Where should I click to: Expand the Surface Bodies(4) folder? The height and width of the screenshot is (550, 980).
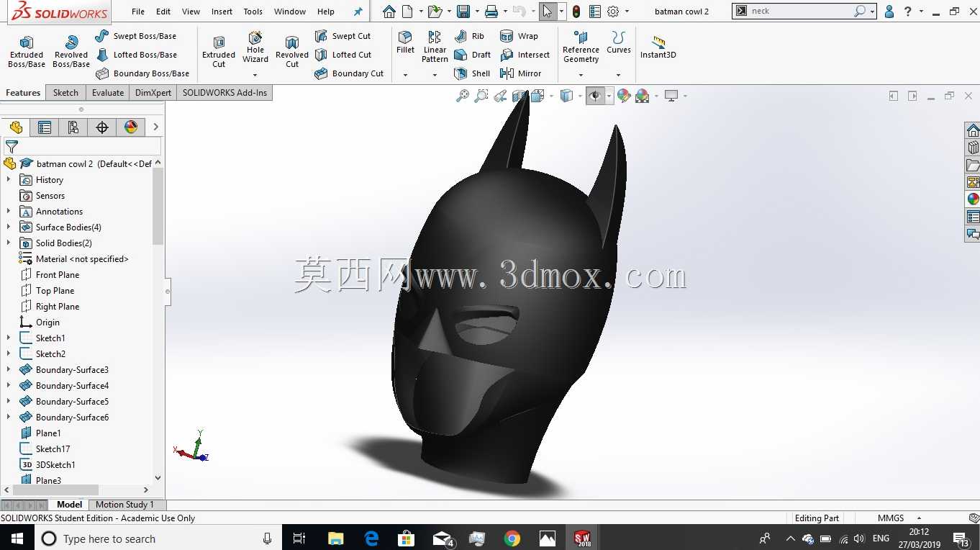(x=9, y=227)
